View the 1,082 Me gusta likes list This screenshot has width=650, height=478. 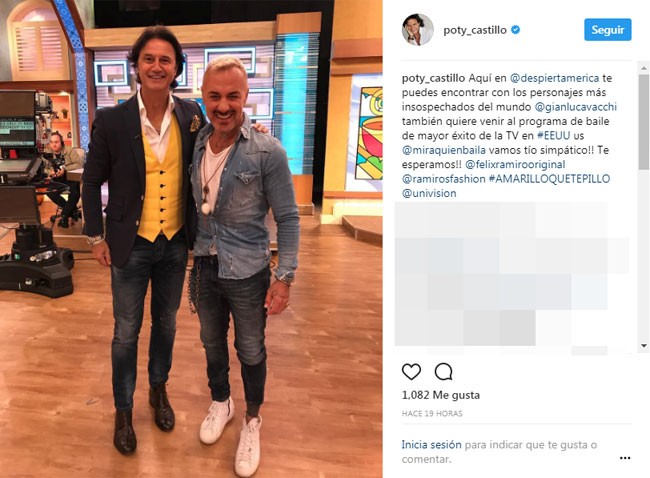tap(441, 395)
